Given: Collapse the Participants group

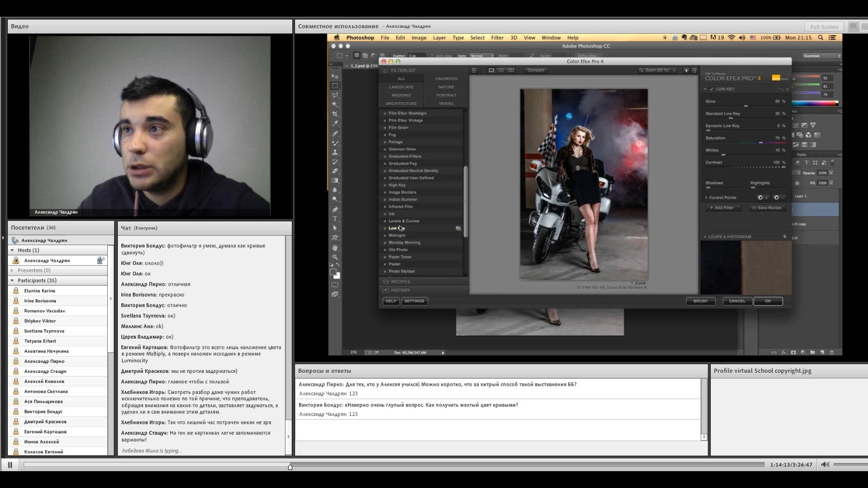Looking at the screenshot, I should coord(12,281).
